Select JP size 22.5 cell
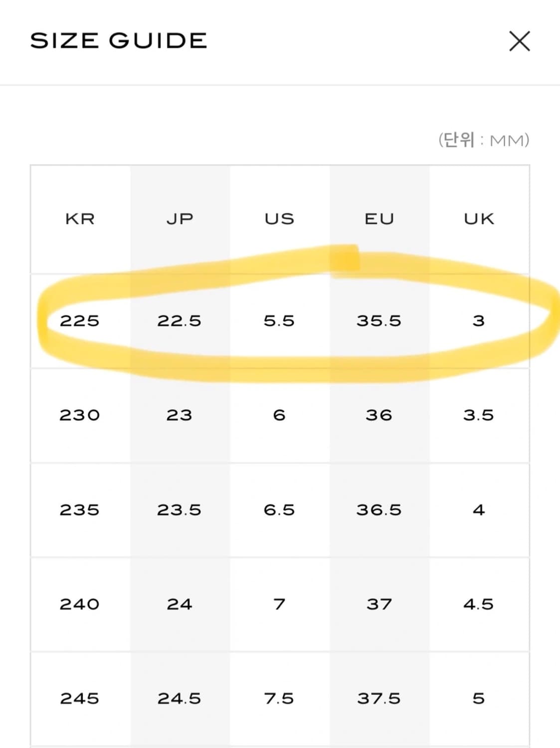The width and height of the screenshot is (560, 748). click(180, 321)
